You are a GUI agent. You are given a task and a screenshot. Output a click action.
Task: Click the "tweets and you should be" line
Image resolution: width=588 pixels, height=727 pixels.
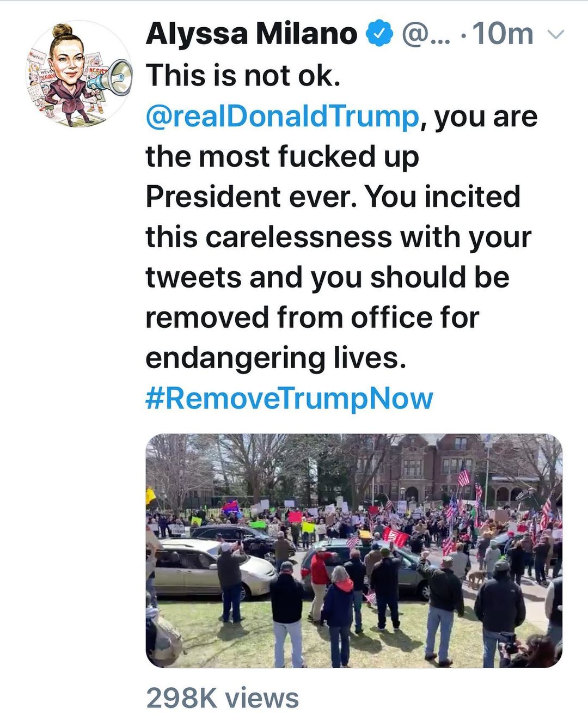click(x=327, y=277)
